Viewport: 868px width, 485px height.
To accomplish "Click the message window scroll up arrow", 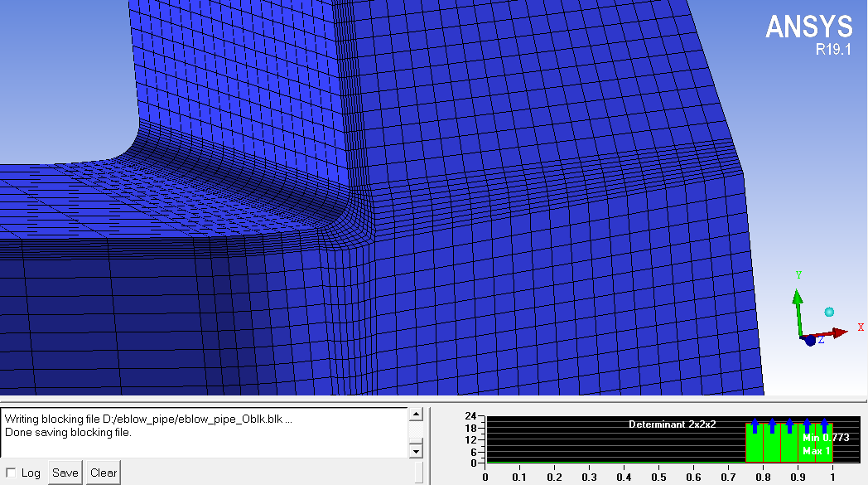I will (x=417, y=413).
